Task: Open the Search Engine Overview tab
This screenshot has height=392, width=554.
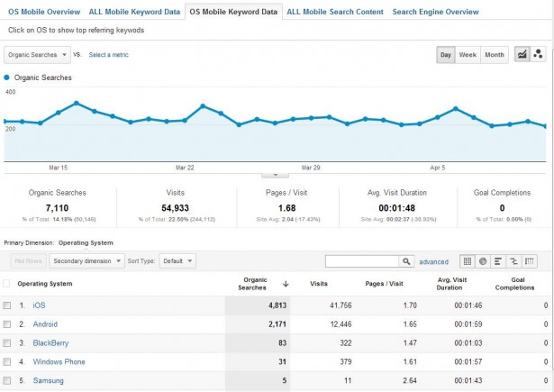Action: coord(436,12)
